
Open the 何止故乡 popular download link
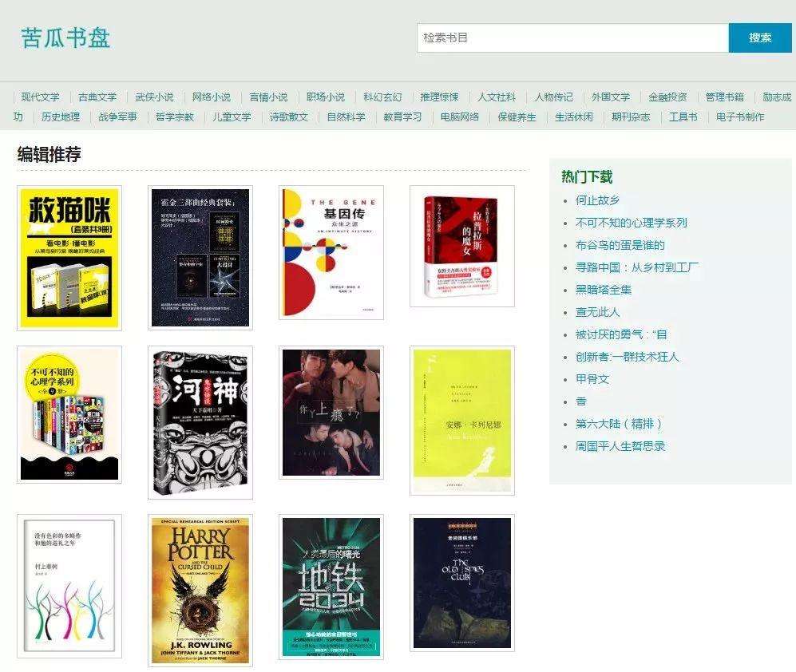tap(597, 200)
